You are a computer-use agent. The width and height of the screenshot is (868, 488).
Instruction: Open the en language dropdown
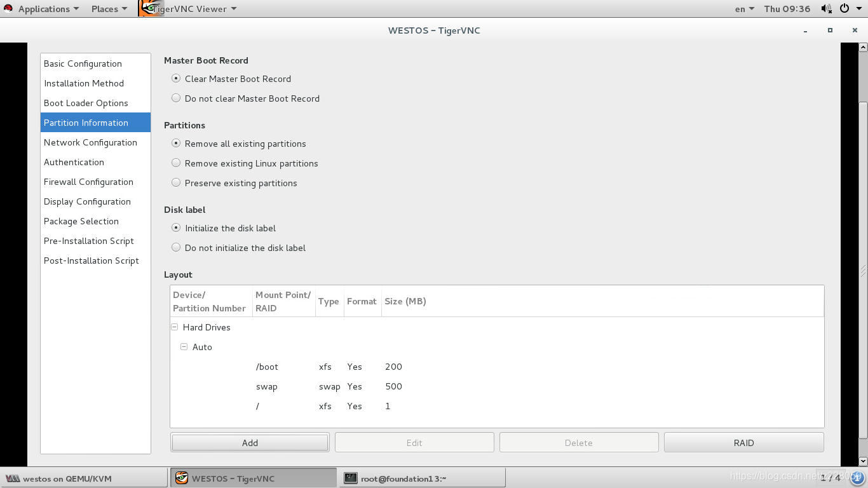tap(744, 9)
